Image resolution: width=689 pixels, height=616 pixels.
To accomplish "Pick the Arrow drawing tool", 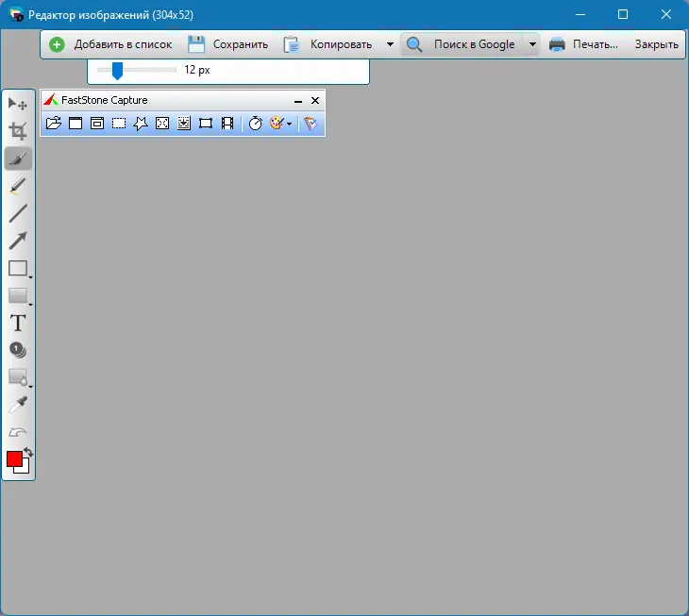I will point(18,241).
